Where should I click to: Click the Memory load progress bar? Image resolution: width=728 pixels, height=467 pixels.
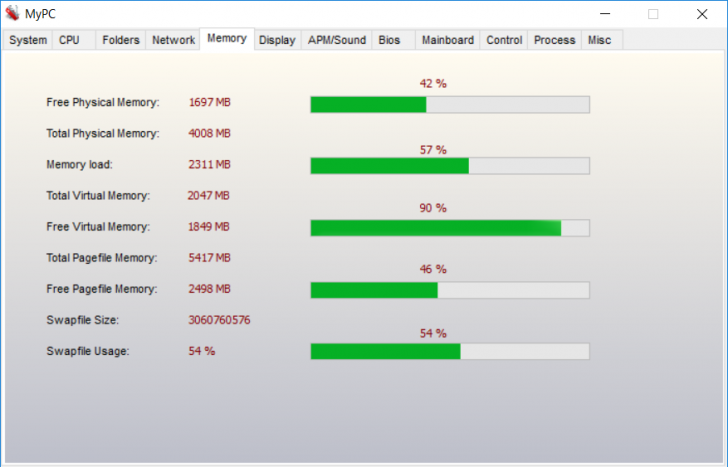[450, 166]
